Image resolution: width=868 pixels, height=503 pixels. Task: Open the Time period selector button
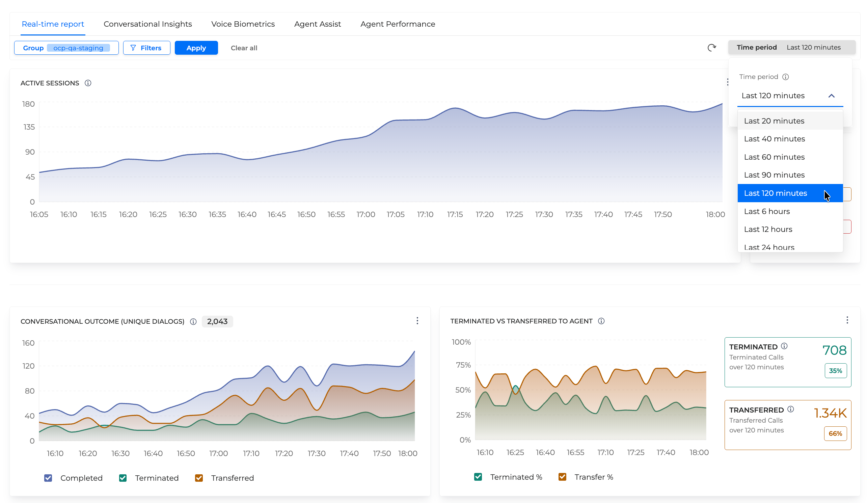[791, 48]
